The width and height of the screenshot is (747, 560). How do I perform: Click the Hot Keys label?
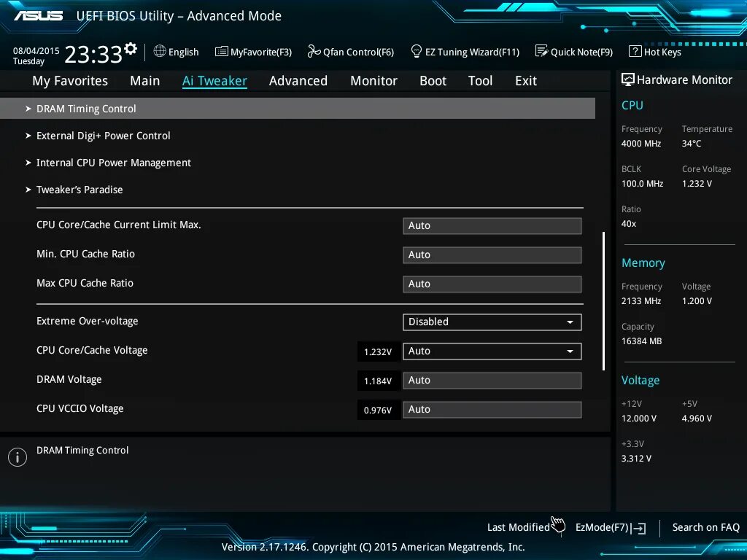click(662, 52)
